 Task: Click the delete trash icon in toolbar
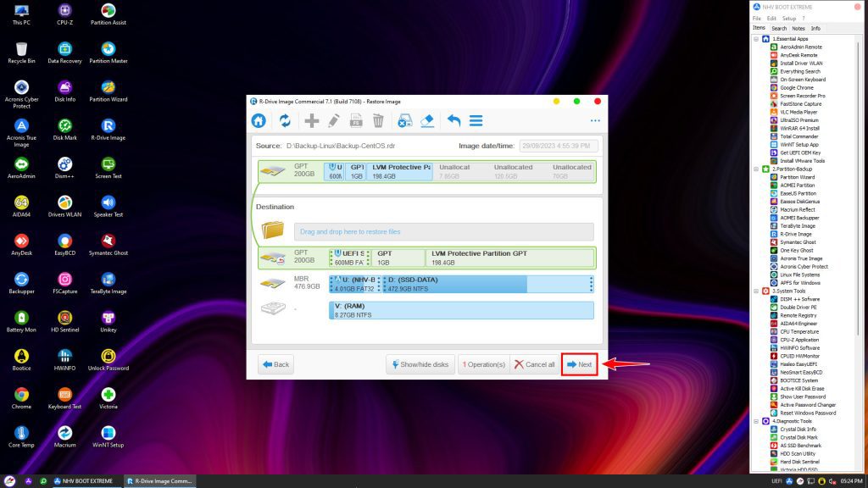point(378,120)
